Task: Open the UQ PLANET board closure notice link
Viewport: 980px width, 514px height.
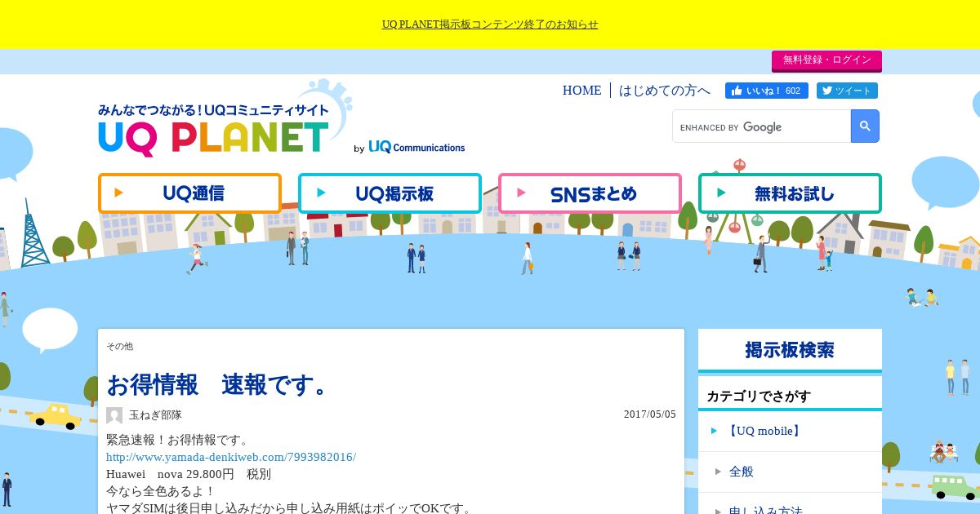Action: pyautogui.click(x=490, y=24)
